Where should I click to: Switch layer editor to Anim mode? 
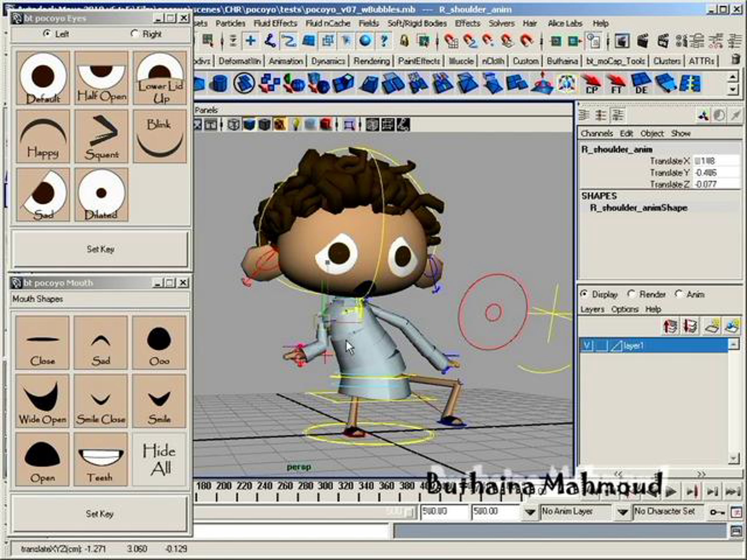pyautogui.click(x=678, y=294)
